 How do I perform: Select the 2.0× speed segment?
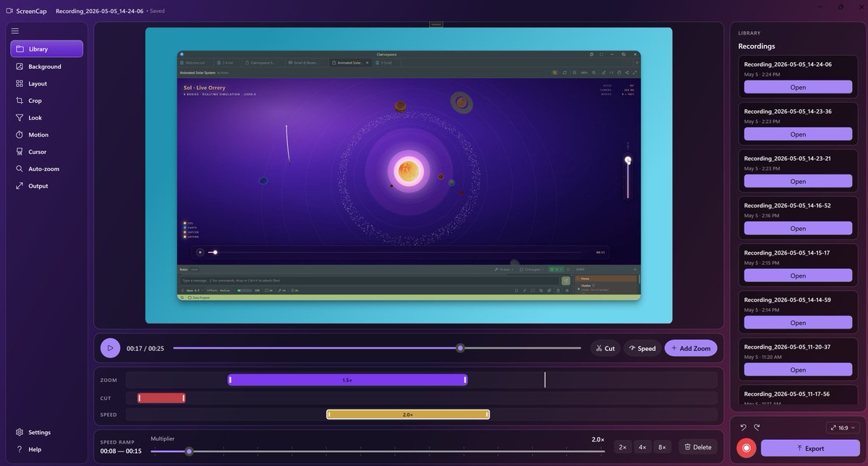point(408,415)
